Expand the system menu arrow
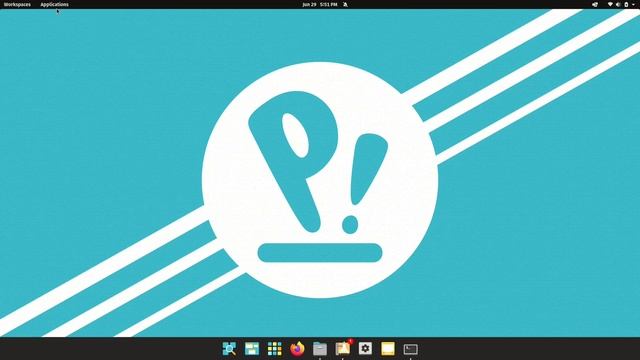Image resolution: width=640 pixels, height=360 pixels. (633, 4)
